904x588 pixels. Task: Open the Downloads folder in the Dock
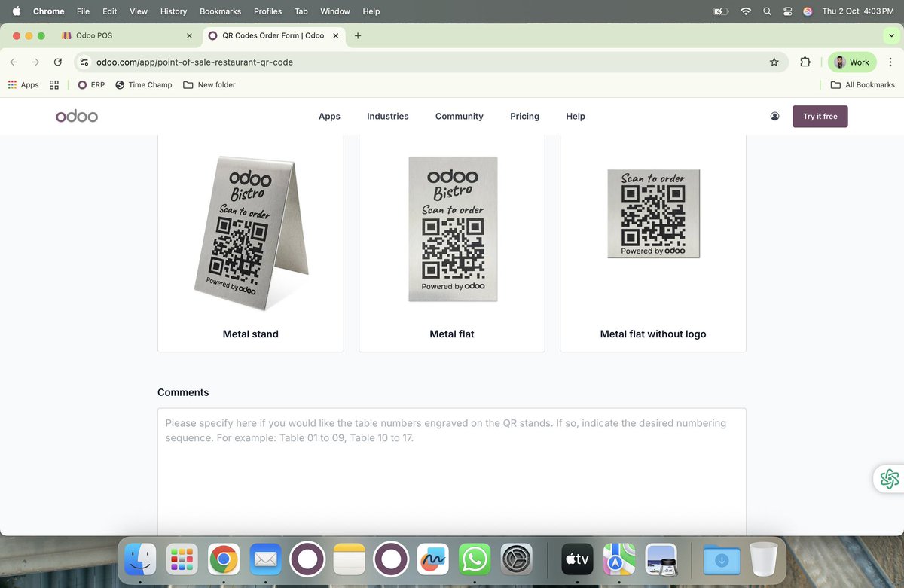(722, 559)
